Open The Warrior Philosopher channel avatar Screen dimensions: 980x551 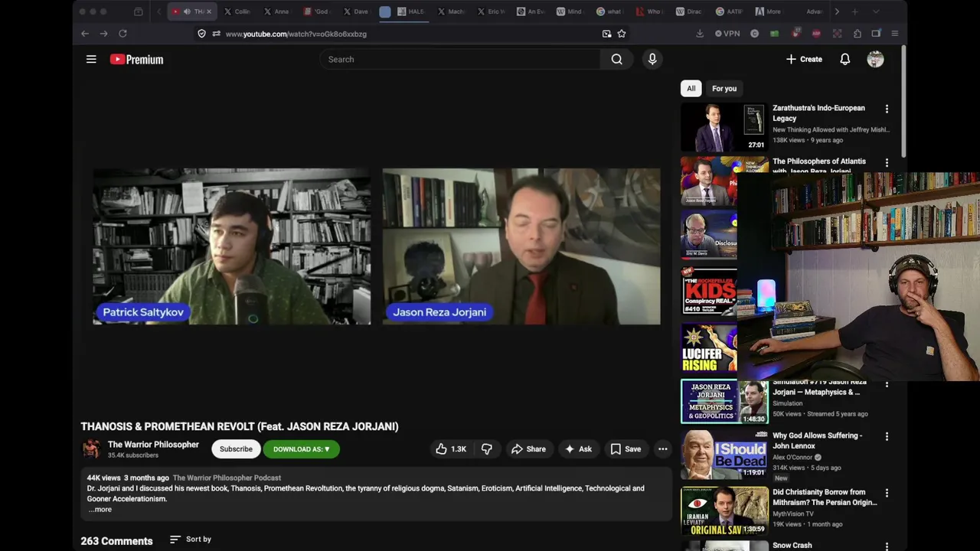(91, 448)
